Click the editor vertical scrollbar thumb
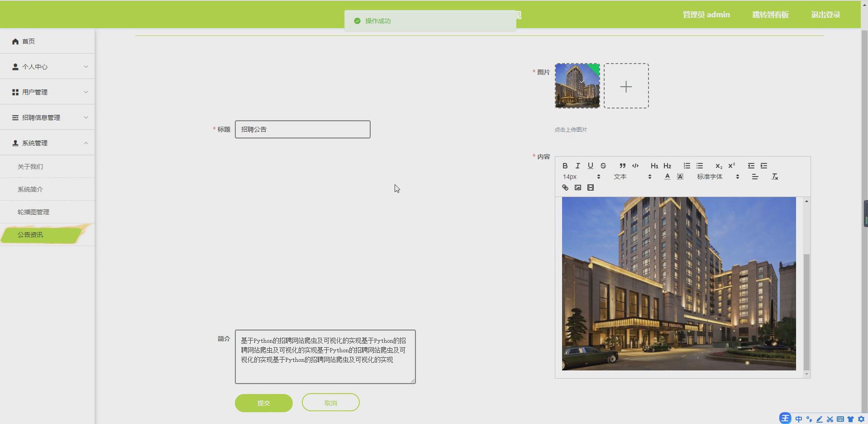This screenshot has height=424, width=868. click(806, 312)
